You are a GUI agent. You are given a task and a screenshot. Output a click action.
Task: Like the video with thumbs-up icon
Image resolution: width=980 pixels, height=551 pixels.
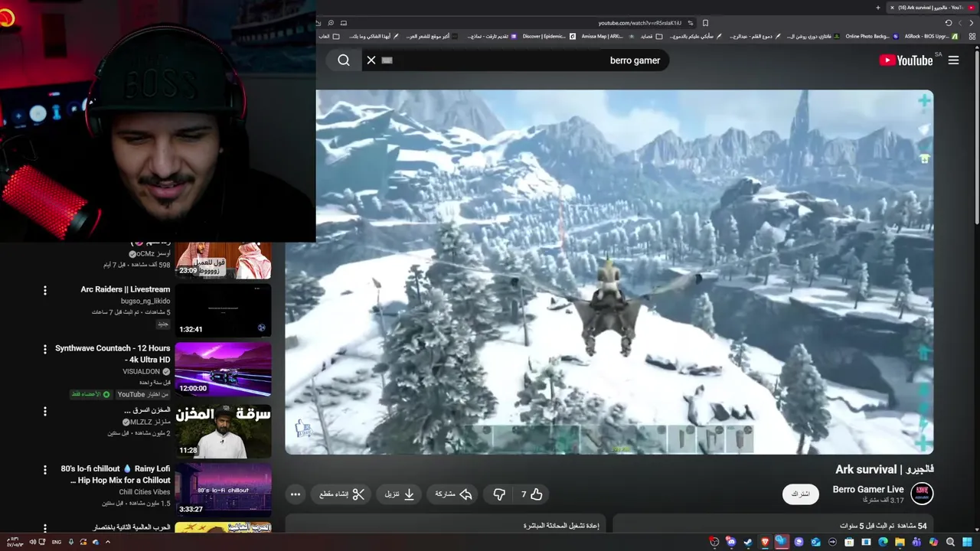537,494
